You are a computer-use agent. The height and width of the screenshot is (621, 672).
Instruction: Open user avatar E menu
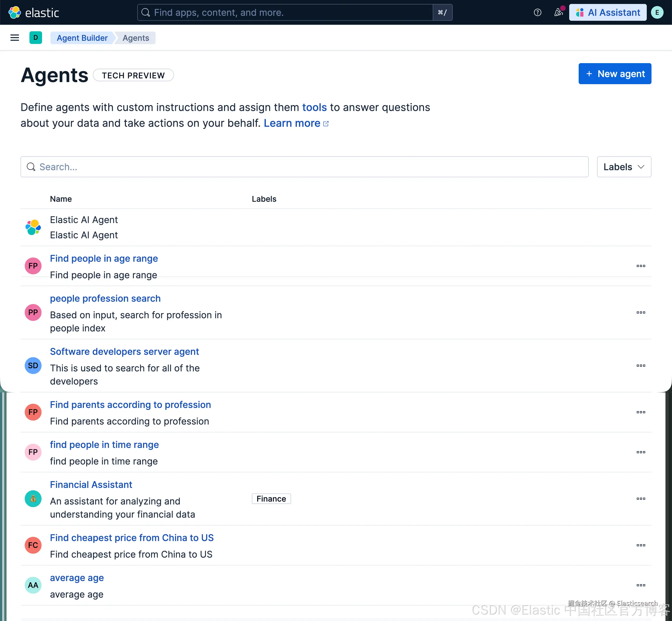(657, 12)
